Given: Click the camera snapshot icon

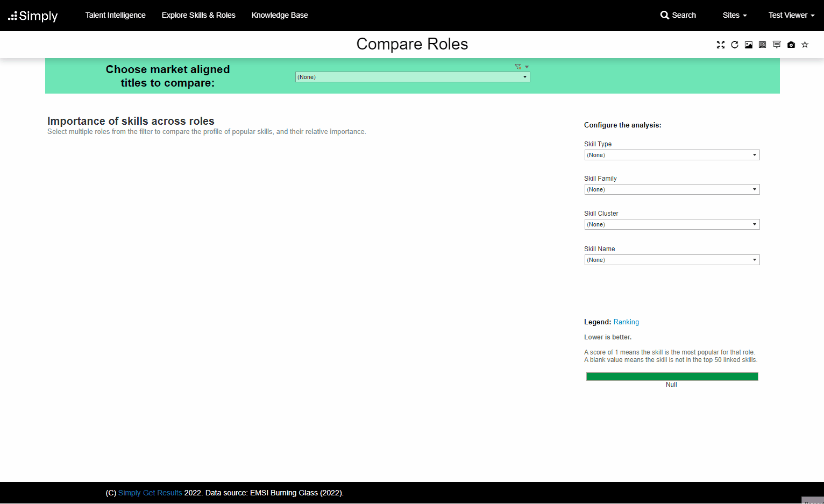Looking at the screenshot, I should 791,45.
